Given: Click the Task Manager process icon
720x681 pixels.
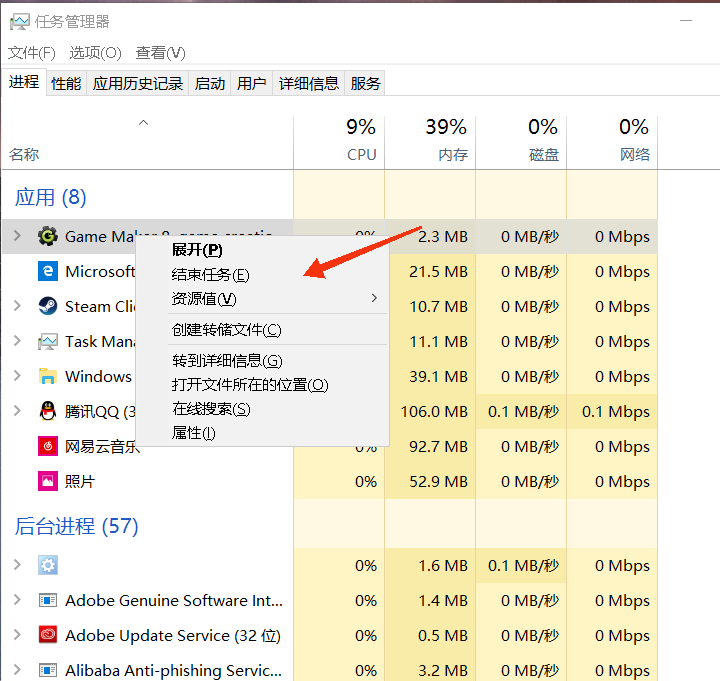Looking at the screenshot, I should tap(48, 342).
